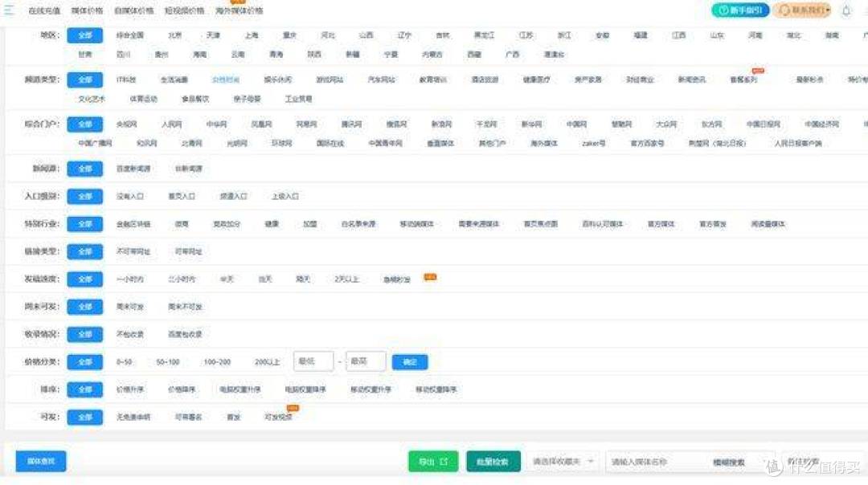Select 全部 in the 价格分类 row

pos(84,362)
